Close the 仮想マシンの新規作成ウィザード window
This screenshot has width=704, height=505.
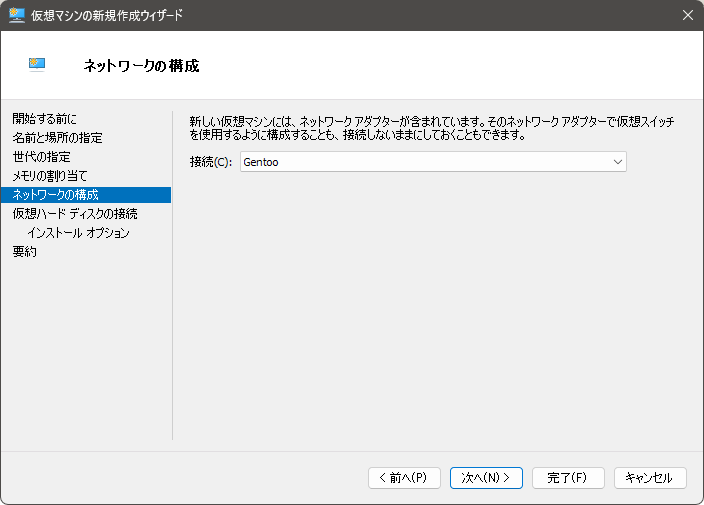click(x=687, y=15)
